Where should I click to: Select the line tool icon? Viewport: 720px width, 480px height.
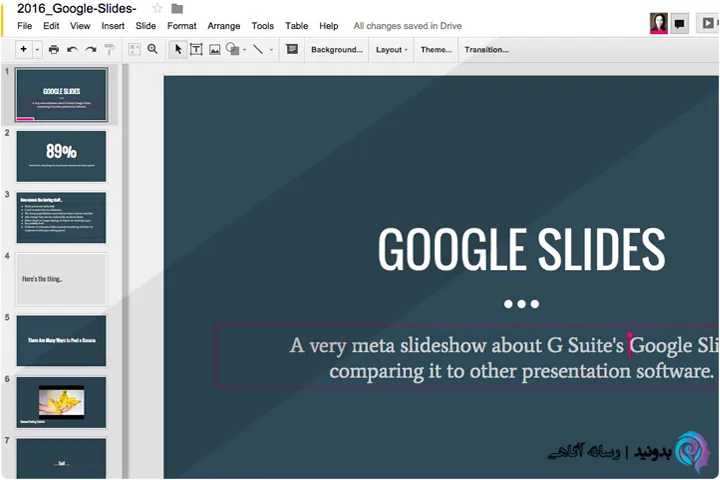tap(258, 49)
